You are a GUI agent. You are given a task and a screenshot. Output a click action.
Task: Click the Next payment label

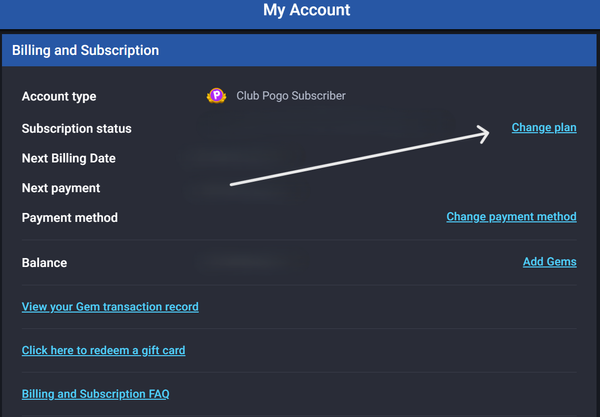[x=61, y=188]
